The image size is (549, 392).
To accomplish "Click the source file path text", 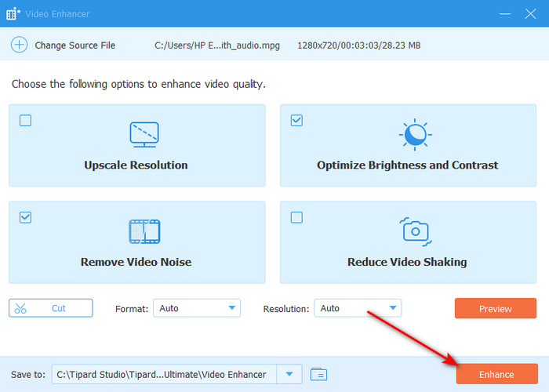I will [217, 45].
